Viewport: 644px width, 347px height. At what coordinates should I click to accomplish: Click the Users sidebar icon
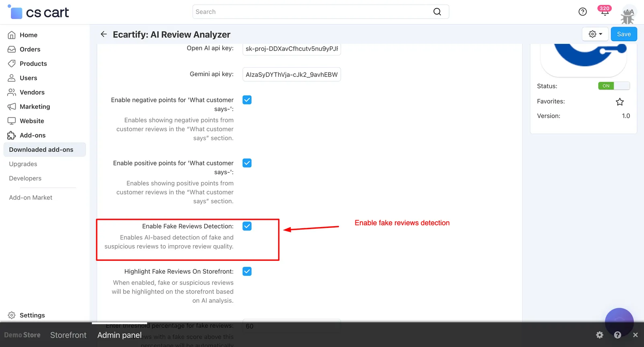[12, 78]
